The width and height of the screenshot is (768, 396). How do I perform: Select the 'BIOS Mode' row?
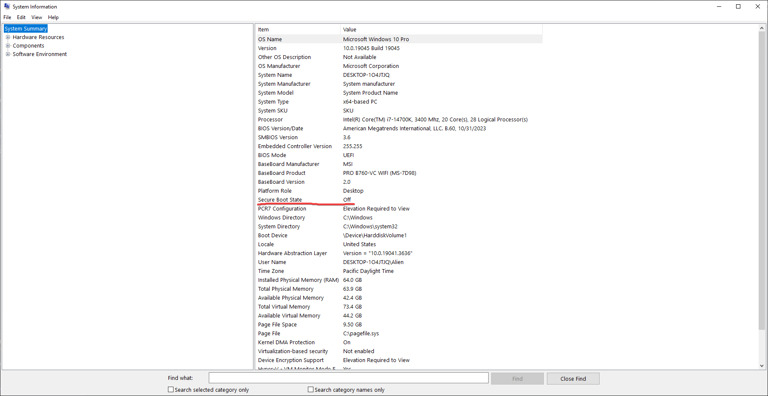pyautogui.click(x=399, y=155)
